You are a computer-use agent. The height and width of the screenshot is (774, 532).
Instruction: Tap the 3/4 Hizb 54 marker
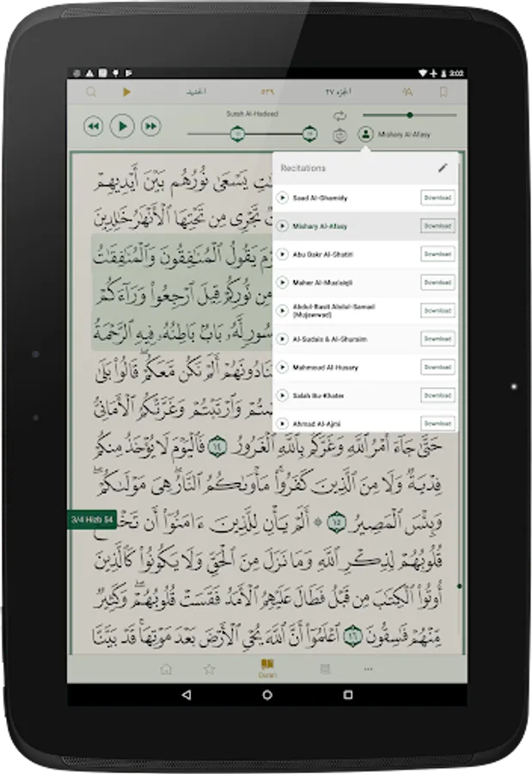92,519
